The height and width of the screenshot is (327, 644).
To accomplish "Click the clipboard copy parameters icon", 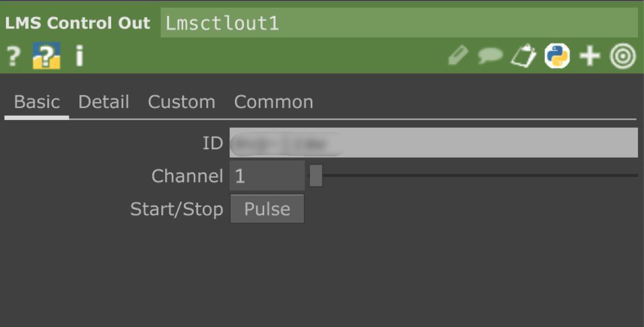I will point(523,56).
